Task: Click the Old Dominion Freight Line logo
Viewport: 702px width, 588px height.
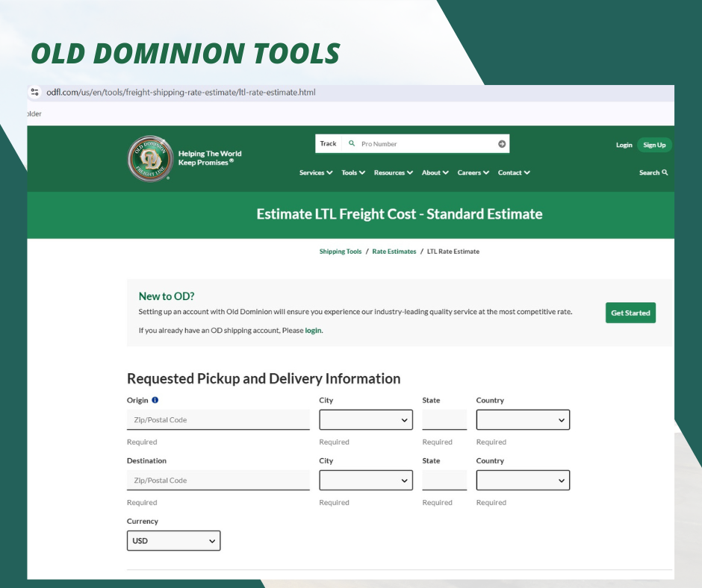Action: (x=150, y=158)
